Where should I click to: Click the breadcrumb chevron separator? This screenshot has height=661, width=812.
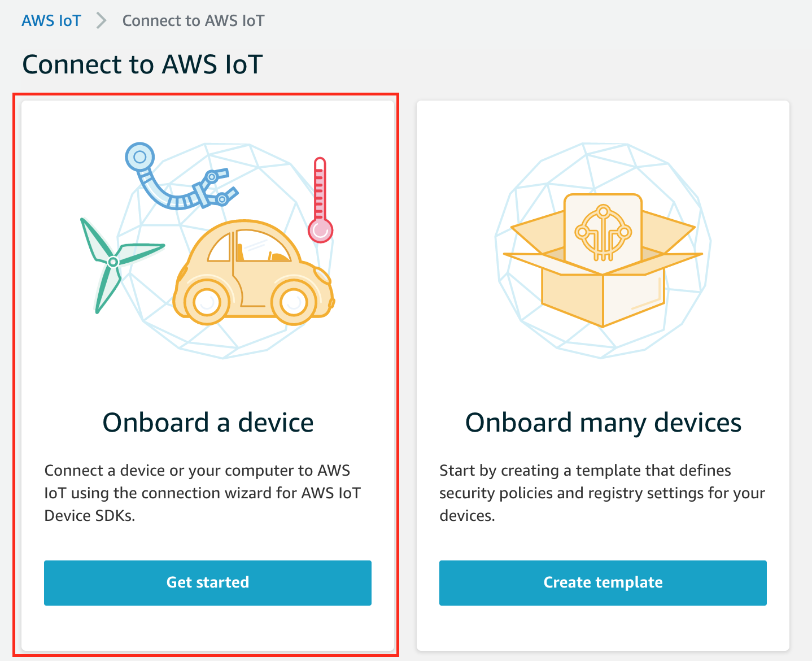[102, 21]
